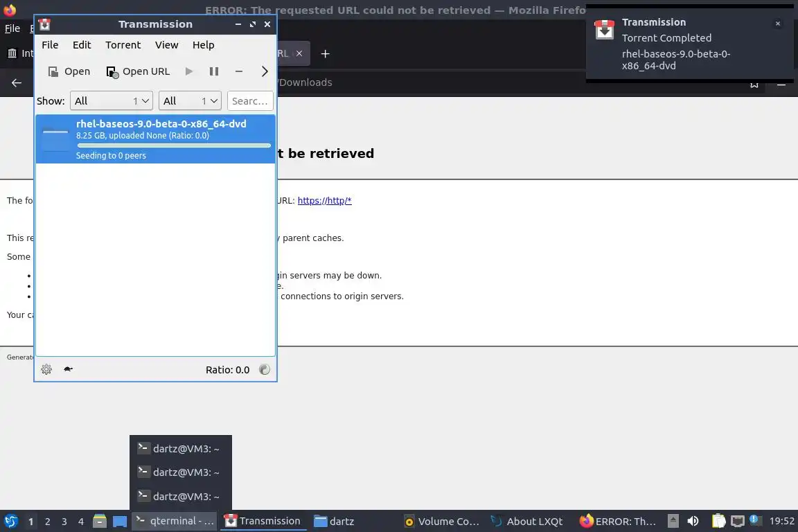Open a torrent file with Open button

pos(69,71)
